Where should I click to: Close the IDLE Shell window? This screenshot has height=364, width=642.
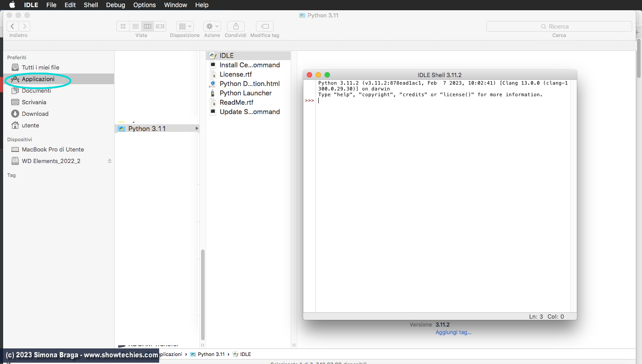tap(309, 75)
